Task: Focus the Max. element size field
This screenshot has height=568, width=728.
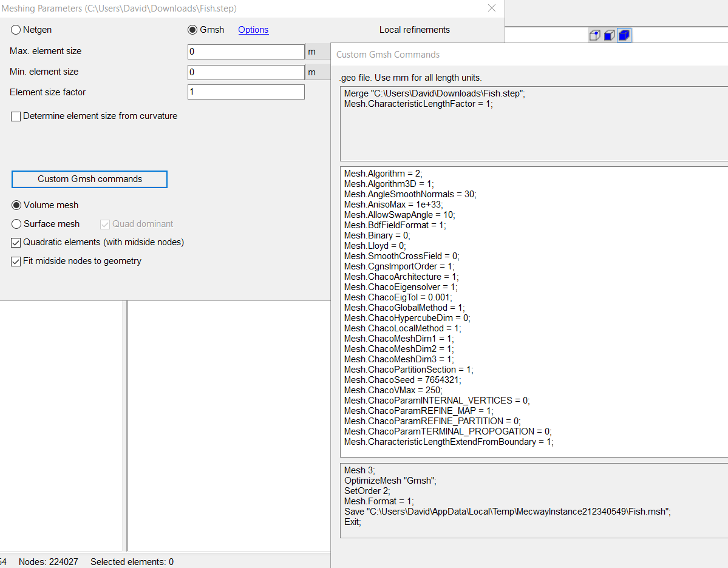Action: coord(246,52)
